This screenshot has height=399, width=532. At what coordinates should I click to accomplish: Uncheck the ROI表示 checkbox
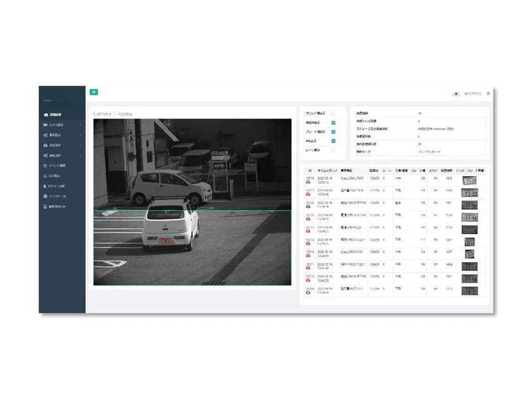coord(334,141)
